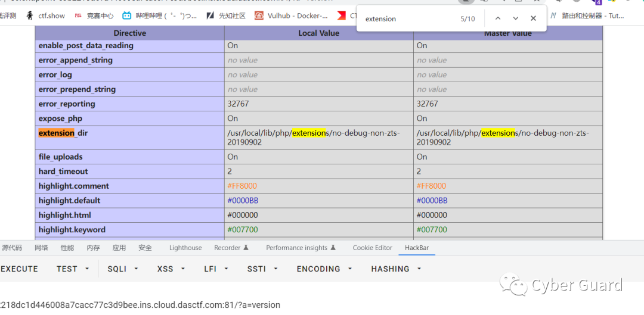Image resolution: width=644 pixels, height=315 pixels.
Task: Click master value #000000
Action: click(x=432, y=216)
